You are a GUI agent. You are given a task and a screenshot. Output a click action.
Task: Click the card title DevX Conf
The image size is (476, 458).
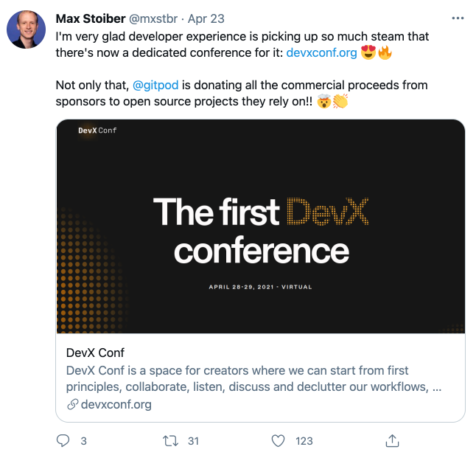(x=95, y=353)
